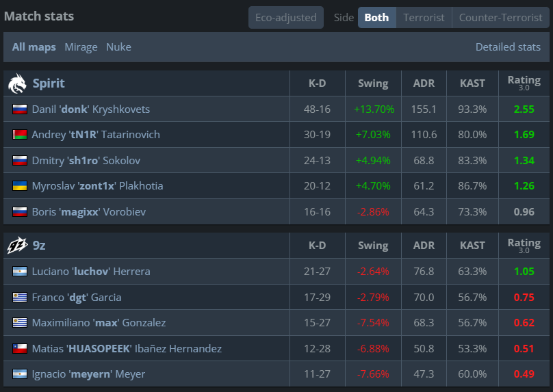Select the All maps tab
This screenshot has width=553, height=392.
pos(34,47)
